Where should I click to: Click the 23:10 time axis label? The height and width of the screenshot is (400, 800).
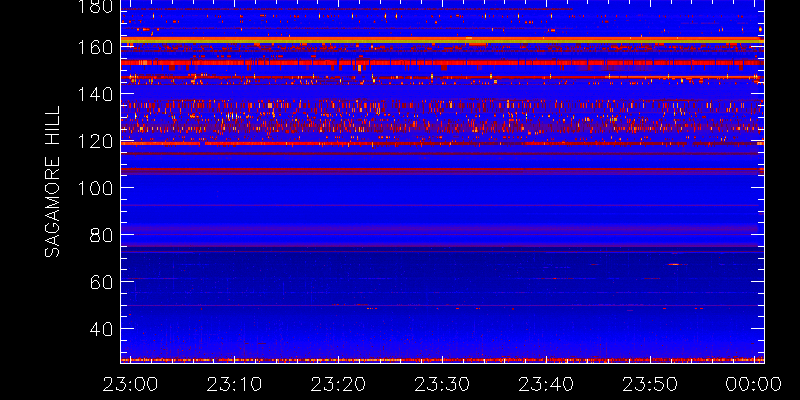(234, 384)
